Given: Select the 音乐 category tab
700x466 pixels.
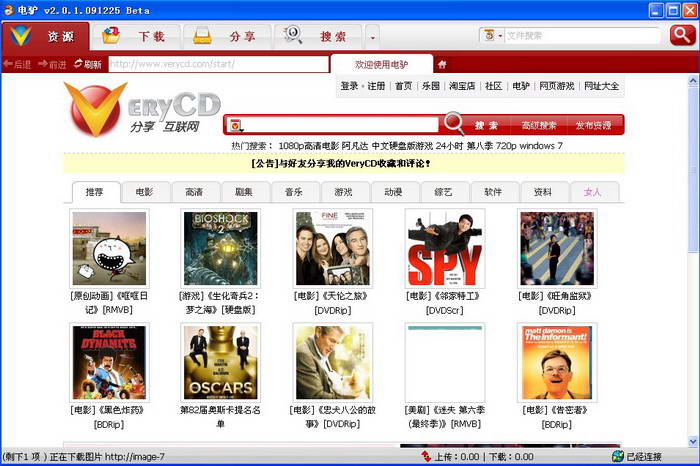Looking at the screenshot, I should coord(294,192).
